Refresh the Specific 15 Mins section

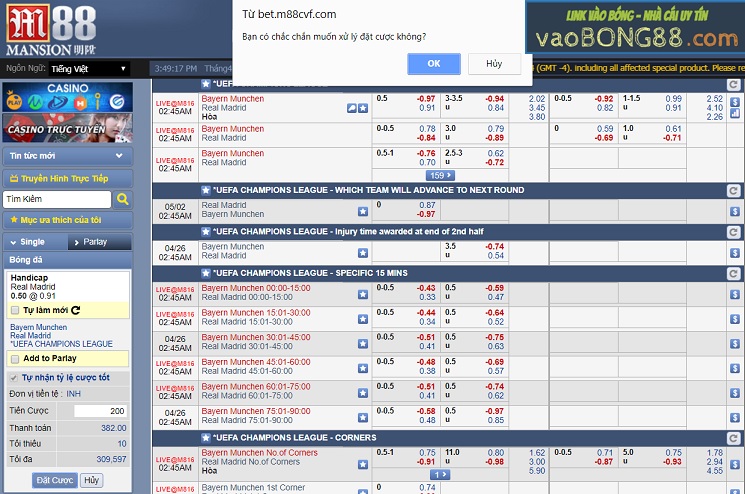click(734, 273)
